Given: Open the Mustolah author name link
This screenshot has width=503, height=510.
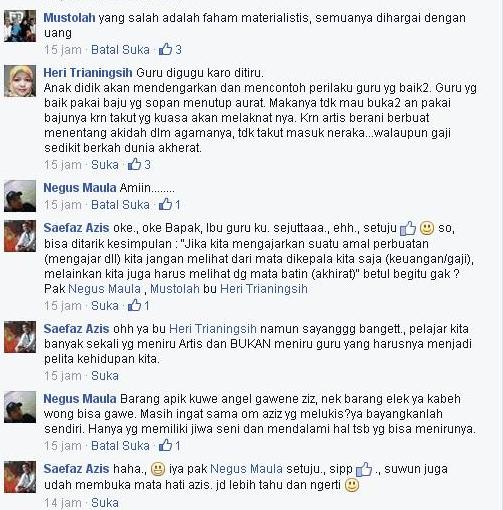Looking at the screenshot, I should point(69,18).
